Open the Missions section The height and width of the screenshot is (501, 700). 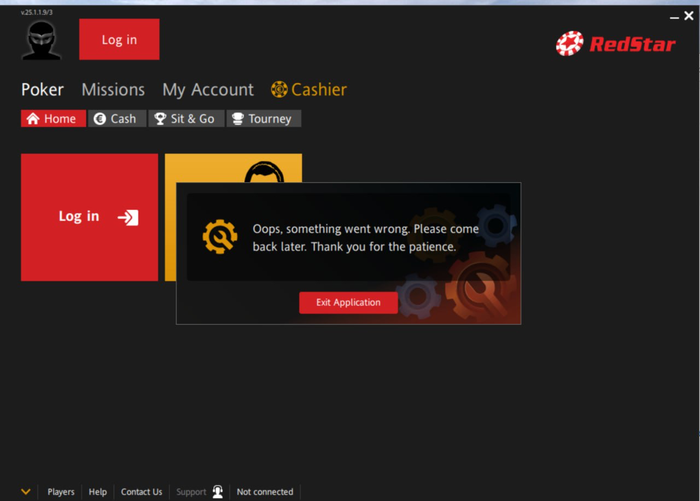(113, 90)
